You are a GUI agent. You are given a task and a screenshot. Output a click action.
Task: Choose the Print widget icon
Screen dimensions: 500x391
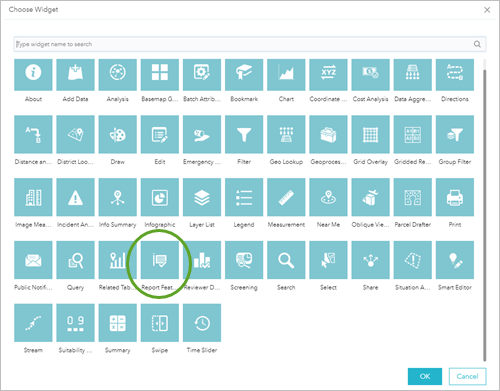coord(455,197)
